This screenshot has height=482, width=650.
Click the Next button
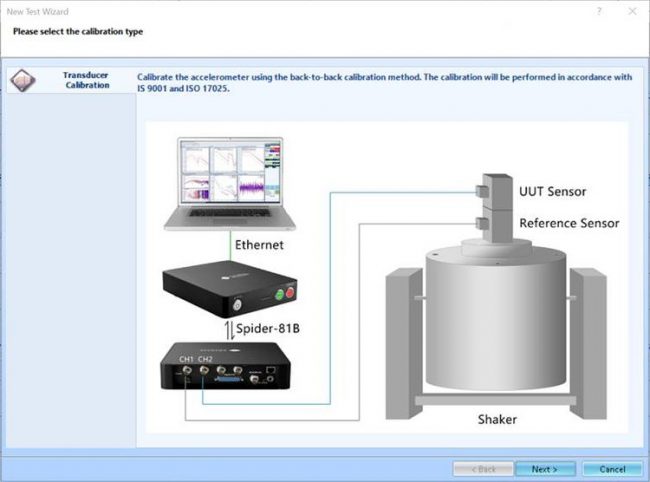pos(545,468)
